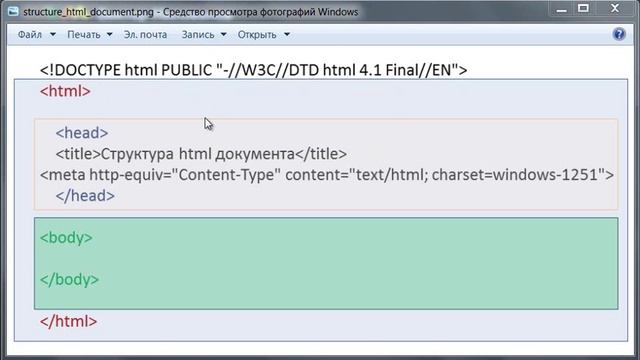Click the closing </head> tag

85,196
